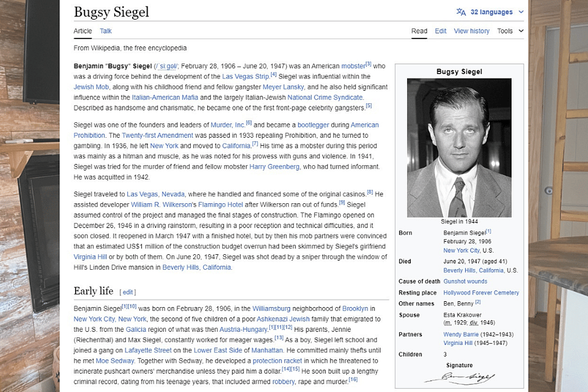Click the Tools chevron arrow
The height and width of the screenshot is (392, 588).
[x=521, y=31]
